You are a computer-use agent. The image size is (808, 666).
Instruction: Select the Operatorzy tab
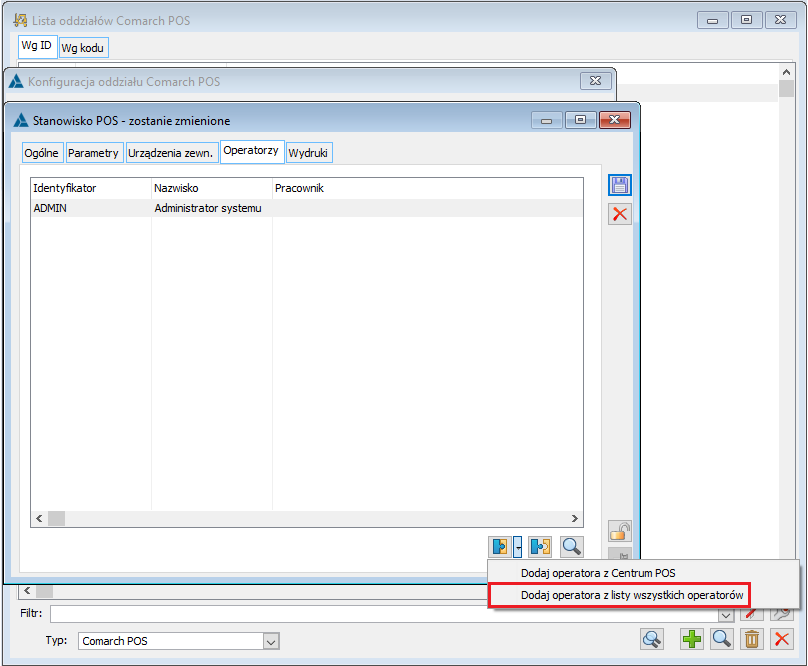(x=251, y=151)
